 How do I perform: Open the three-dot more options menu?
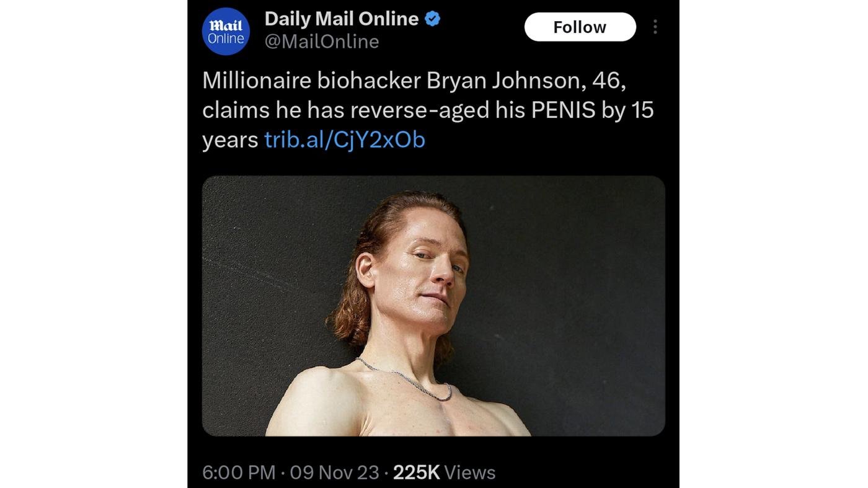tap(655, 27)
